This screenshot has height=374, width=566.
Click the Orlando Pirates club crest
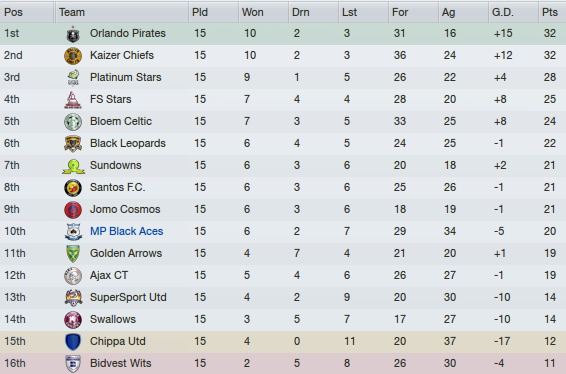[x=73, y=34]
